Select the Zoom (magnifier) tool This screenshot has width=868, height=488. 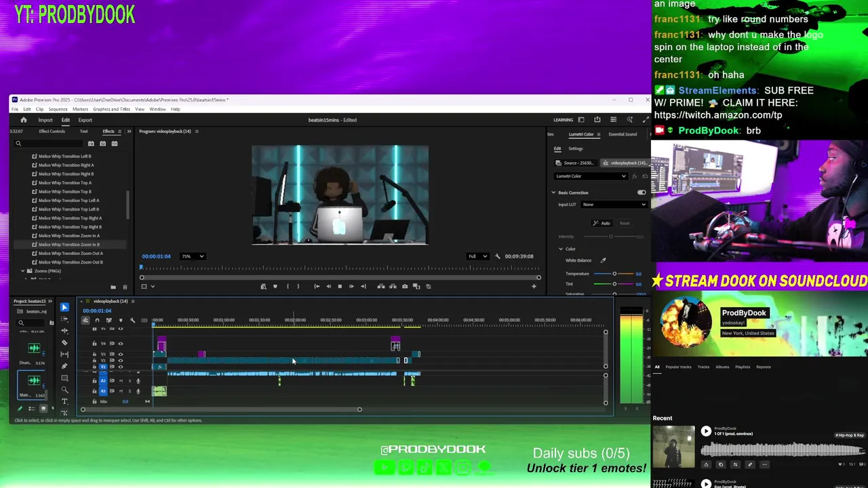(x=64, y=390)
